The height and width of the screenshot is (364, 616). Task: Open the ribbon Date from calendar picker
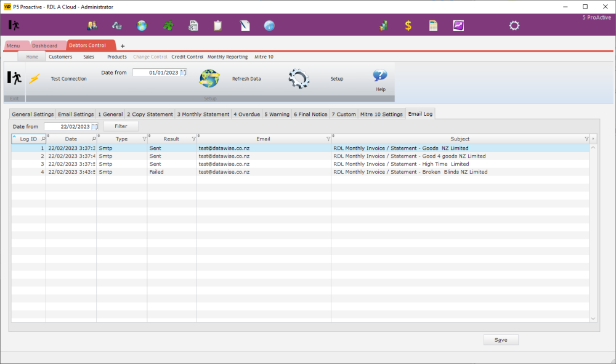183,73
